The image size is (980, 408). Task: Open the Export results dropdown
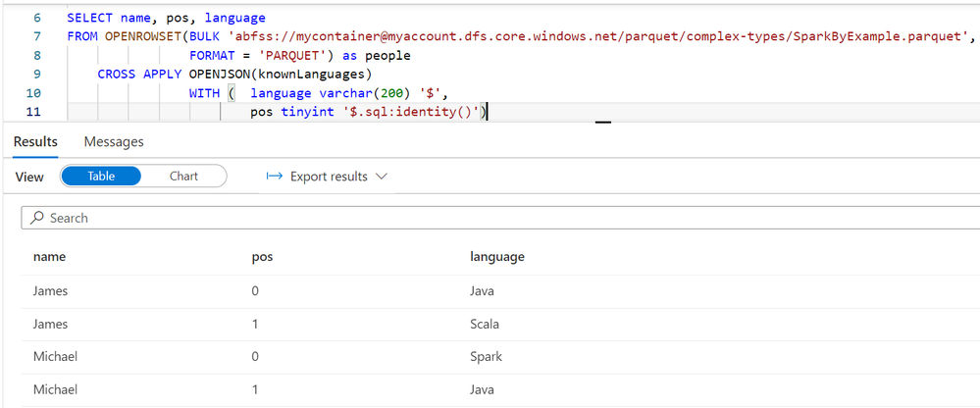coord(327,177)
